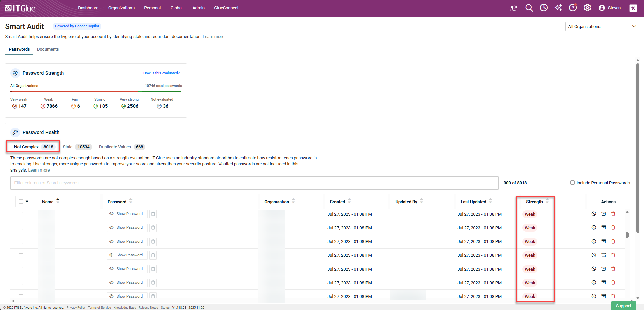Click How is this evaluated link

[161, 73]
